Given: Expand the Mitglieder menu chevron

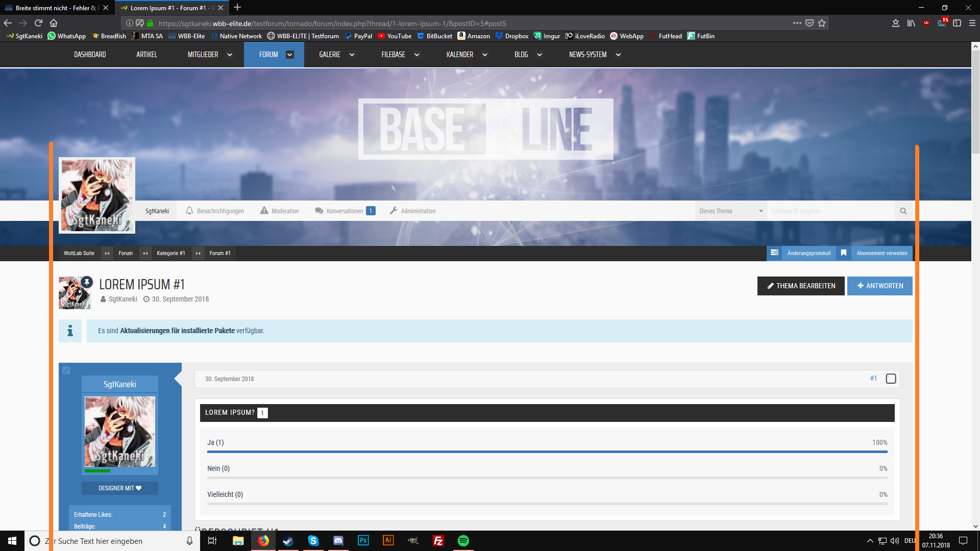Looking at the screenshot, I should 230,55.
